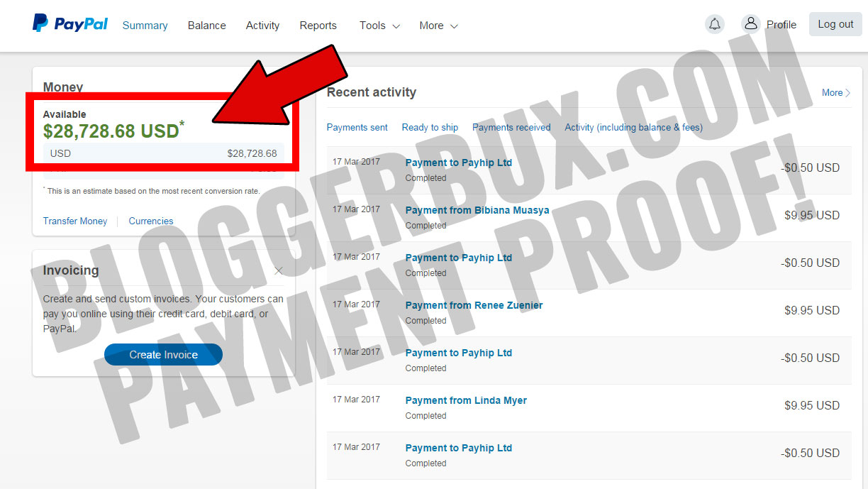Open the Transfer Money link
868x489 pixels.
coord(75,221)
